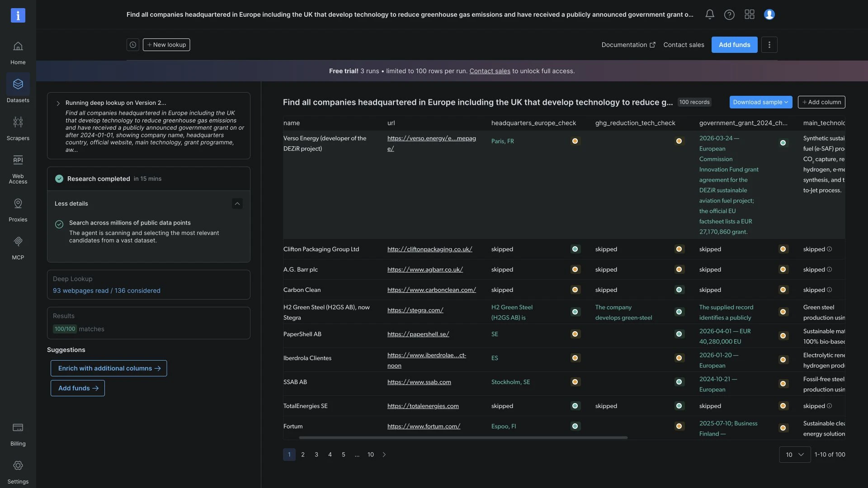Image resolution: width=868 pixels, height=488 pixels.
Task: Open the apps grid icon
Action: point(750,14)
